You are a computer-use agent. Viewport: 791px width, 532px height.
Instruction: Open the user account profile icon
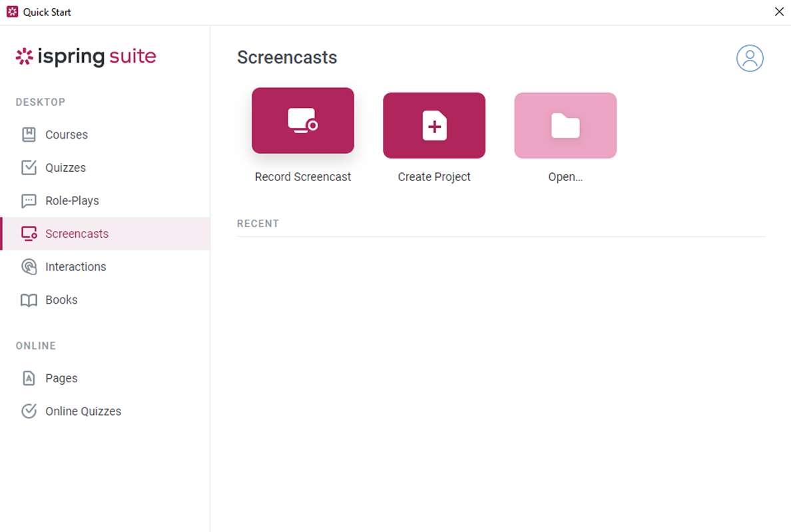click(750, 59)
